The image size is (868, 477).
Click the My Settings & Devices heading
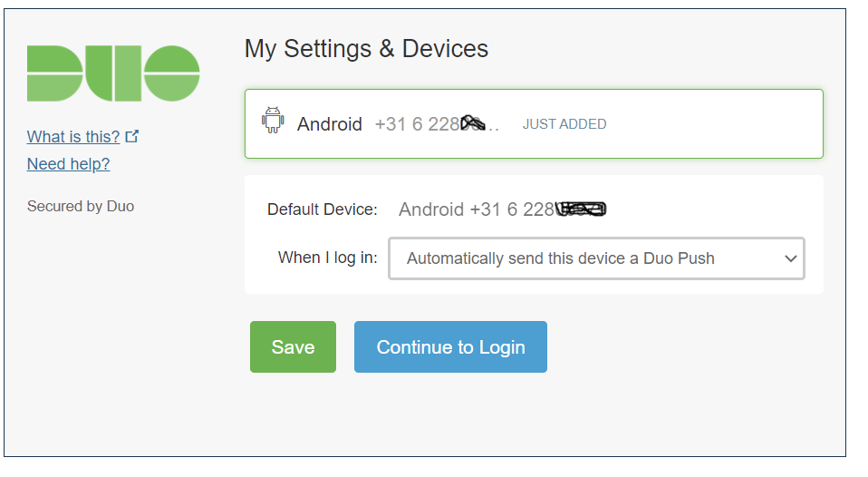[366, 49]
